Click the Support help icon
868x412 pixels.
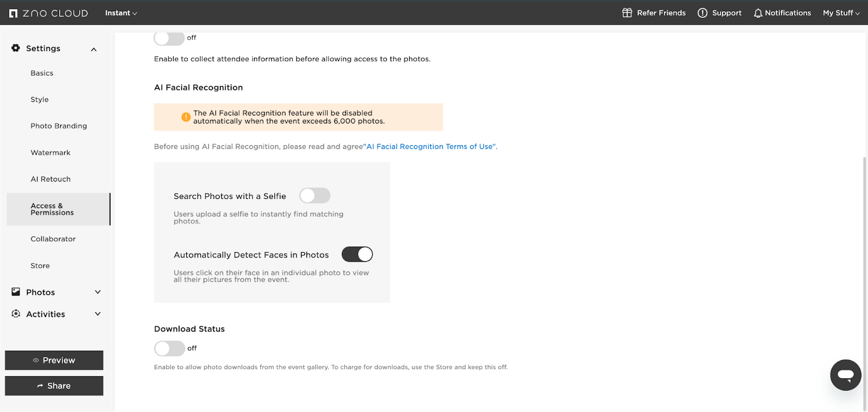click(703, 13)
